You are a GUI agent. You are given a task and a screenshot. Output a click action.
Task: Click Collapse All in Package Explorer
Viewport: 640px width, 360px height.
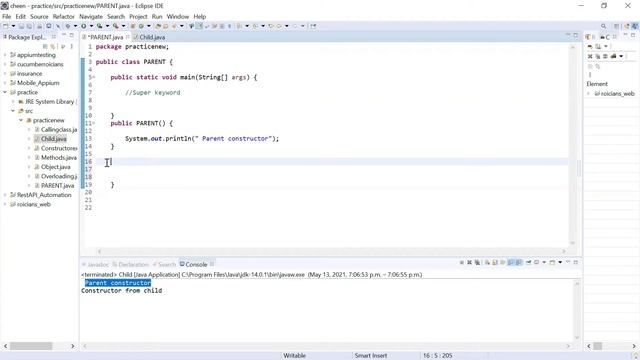(45, 46)
